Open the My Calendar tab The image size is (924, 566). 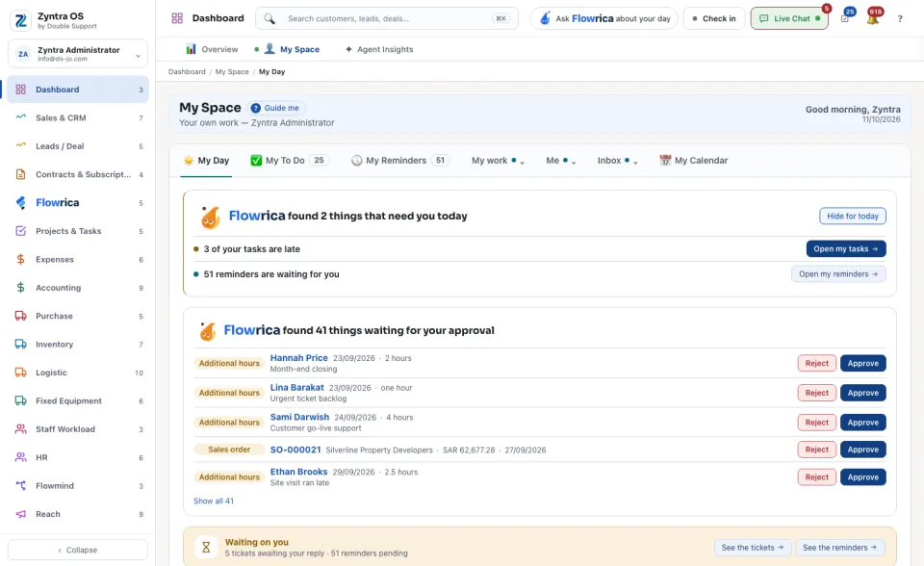coord(694,161)
